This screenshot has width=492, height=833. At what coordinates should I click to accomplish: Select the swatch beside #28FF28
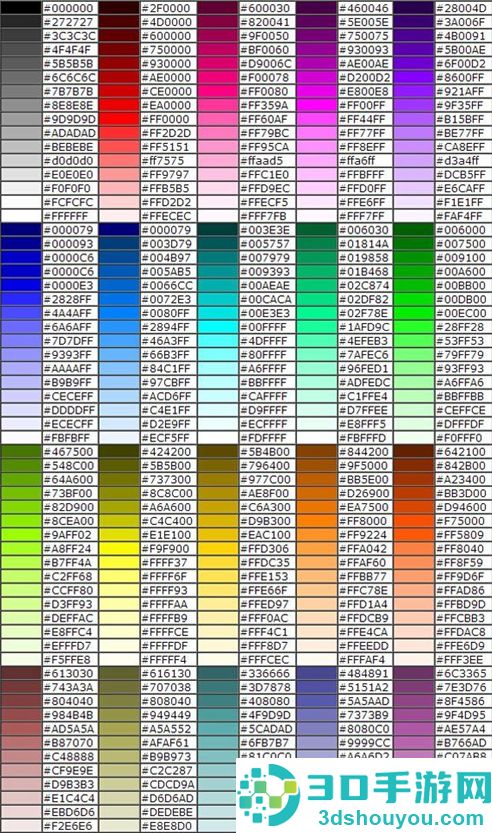click(x=413, y=327)
